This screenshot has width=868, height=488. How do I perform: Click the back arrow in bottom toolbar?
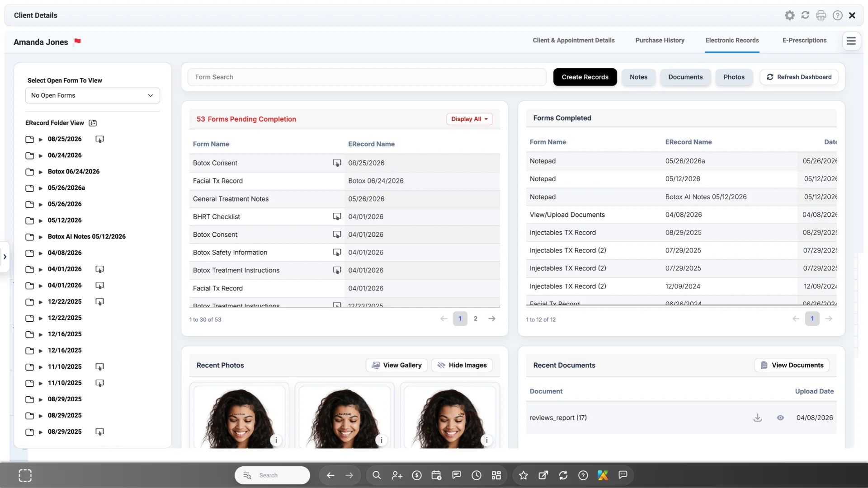[330, 475]
